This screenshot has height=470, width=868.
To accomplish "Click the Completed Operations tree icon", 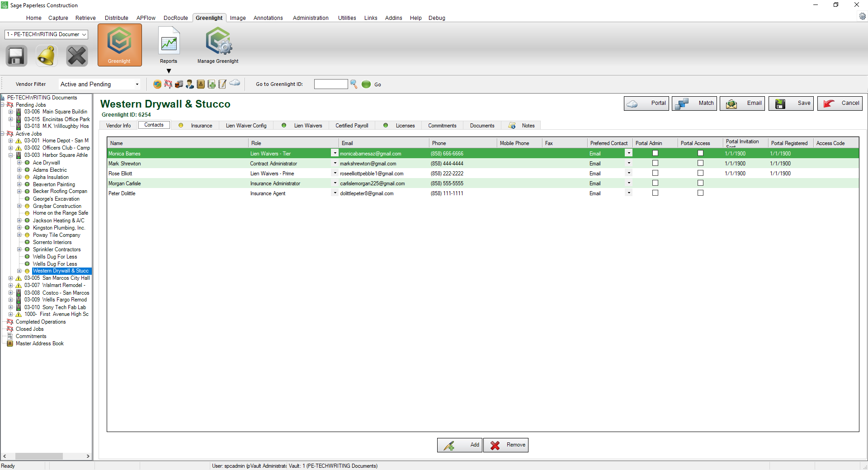I will click(10, 322).
